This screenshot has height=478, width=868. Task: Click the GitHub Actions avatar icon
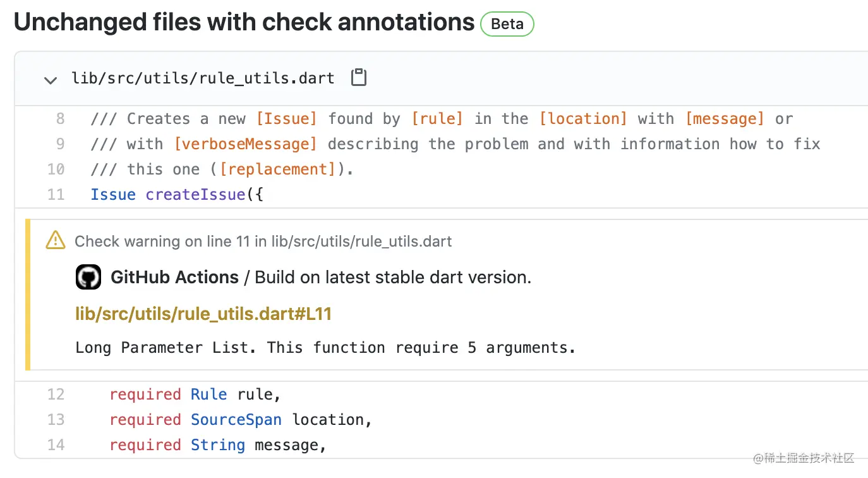[88, 277]
